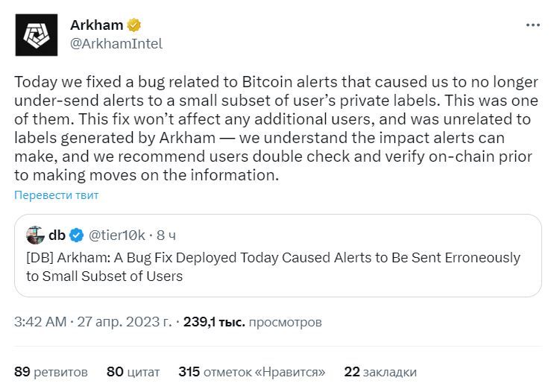Screen dimensions: 557x392
Task: Click the Arkham display name
Action: coord(97,25)
